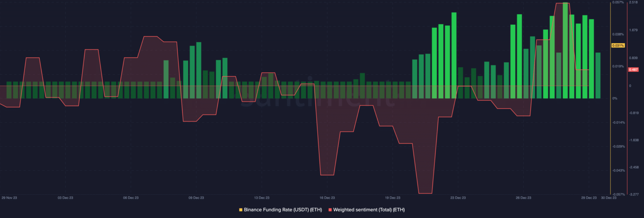Click the red Weighted sentiment legend swatch
Viewport: 644px width, 218px height.
330,210
